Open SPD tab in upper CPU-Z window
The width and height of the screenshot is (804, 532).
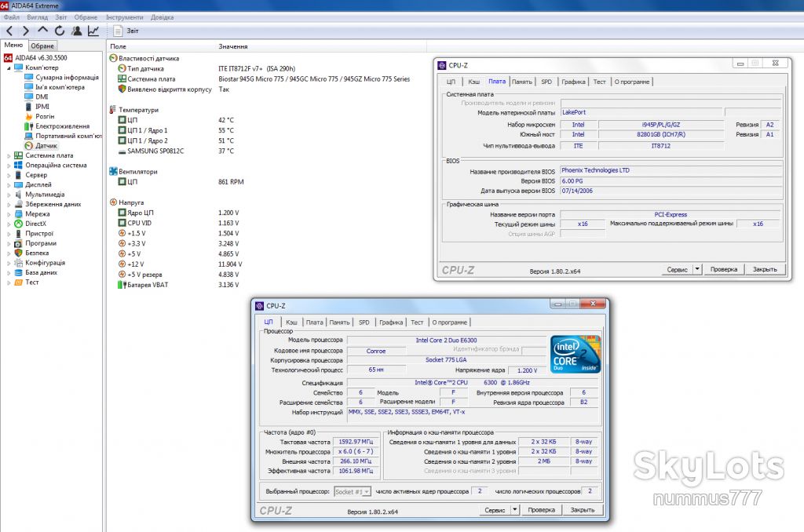coord(546,82)
